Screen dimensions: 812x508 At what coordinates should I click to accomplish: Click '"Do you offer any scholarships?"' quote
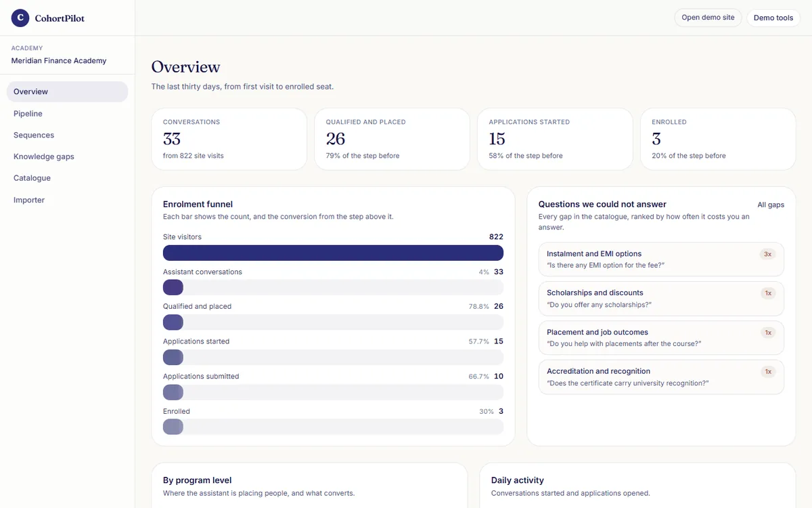(x=599, y=305)
